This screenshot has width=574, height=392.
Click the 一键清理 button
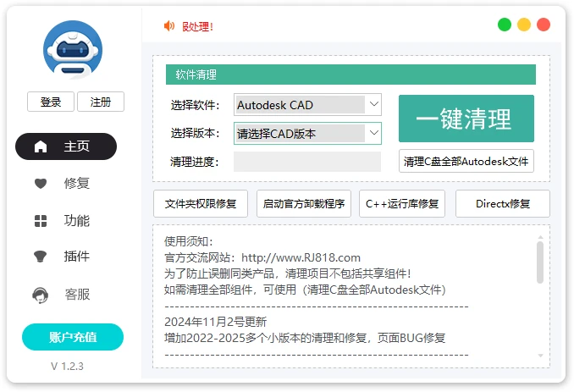point(466,119)
